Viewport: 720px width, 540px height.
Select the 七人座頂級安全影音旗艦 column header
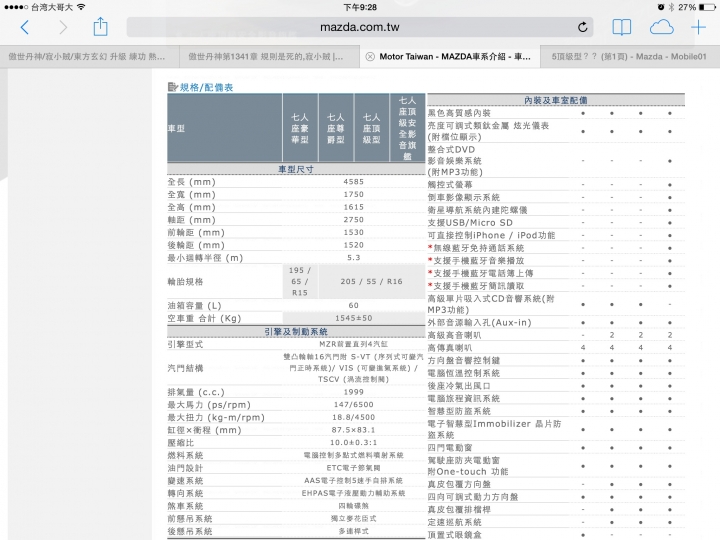coord(407,128)
